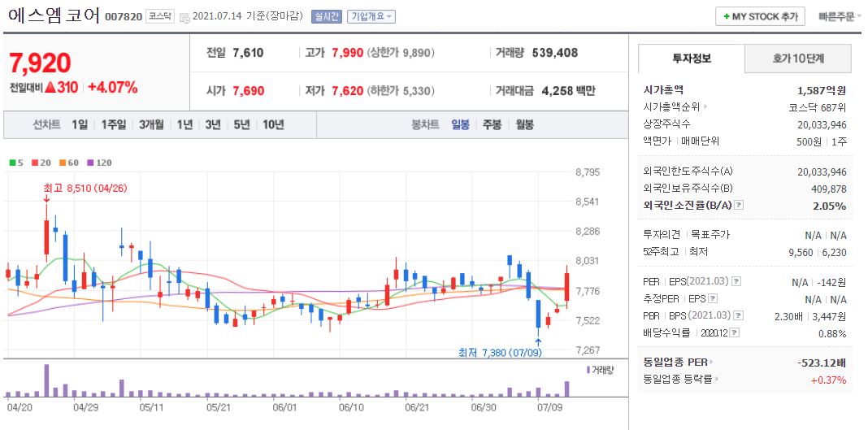Click the 8,795 price axis label
The width and height of the screenshot is (868, 430).
(x=588, y=172)
